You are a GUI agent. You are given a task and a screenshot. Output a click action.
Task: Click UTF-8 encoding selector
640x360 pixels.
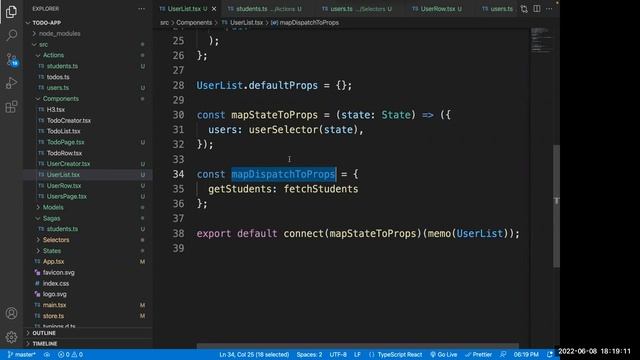pyautogui.click(x=338, y=354)
